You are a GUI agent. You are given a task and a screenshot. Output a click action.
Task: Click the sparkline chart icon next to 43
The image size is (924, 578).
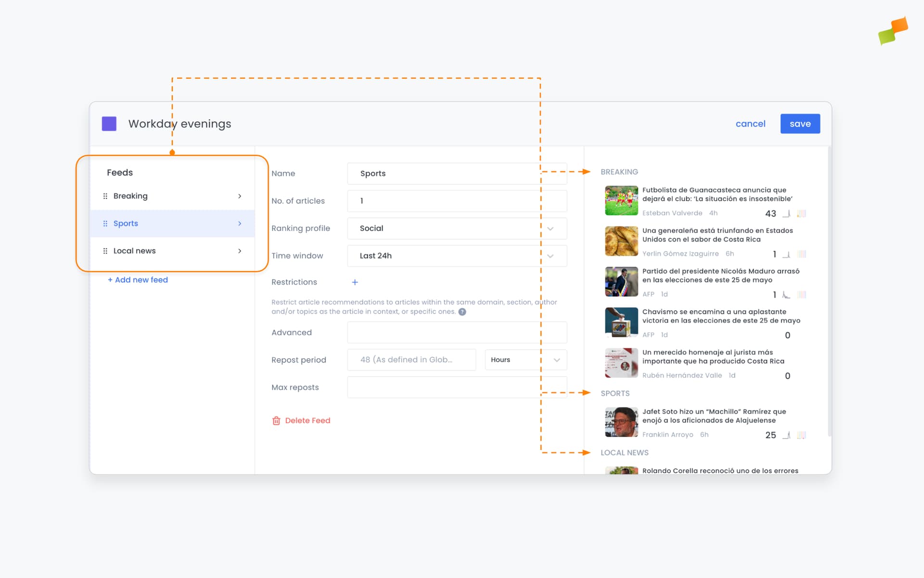click(786, 214)
